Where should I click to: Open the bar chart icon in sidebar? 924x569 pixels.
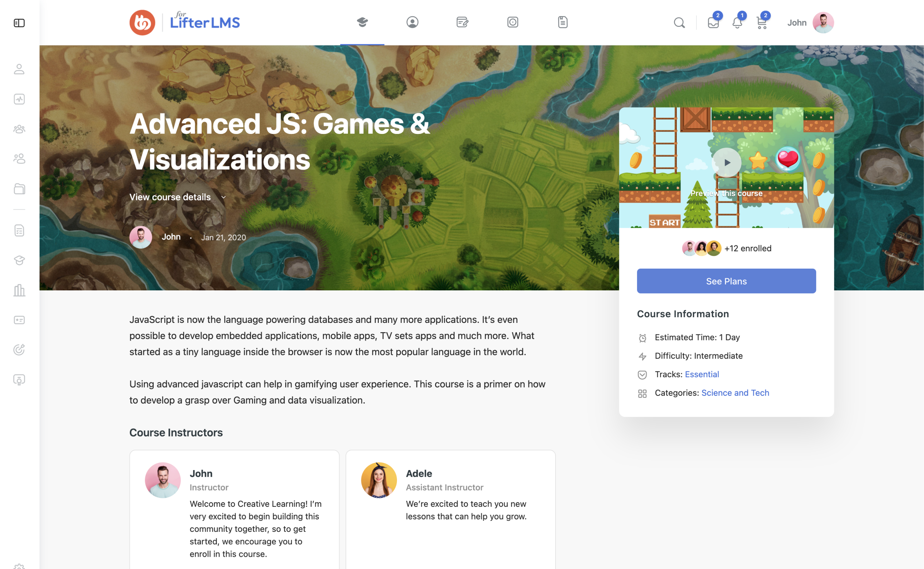tap(19, 290)
